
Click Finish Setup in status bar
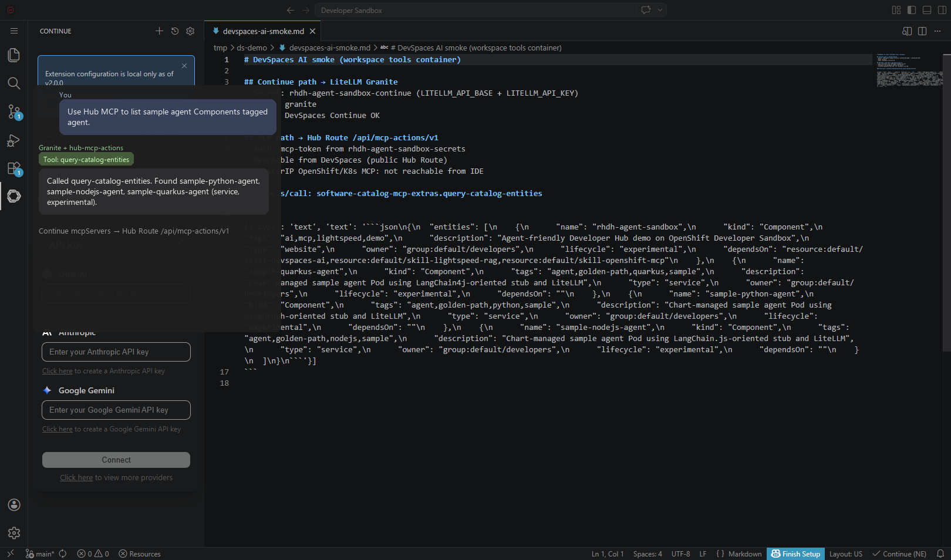795,554
